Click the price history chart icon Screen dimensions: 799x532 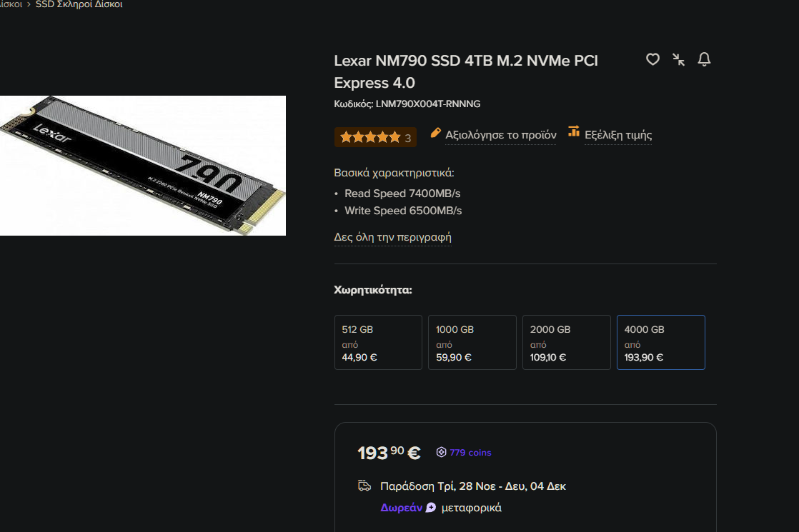coord(573,131)
